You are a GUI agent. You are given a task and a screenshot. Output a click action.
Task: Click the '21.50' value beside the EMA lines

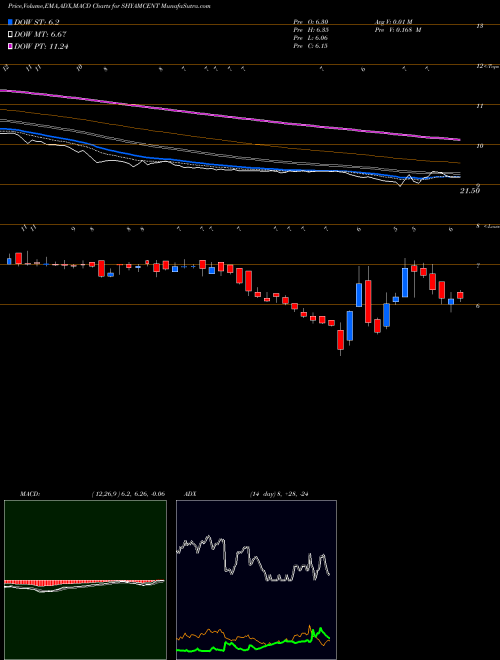470,191
